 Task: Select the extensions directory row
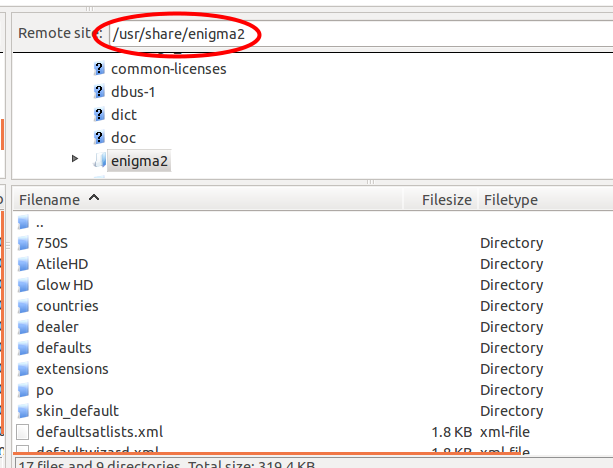[x=313, y=369]
